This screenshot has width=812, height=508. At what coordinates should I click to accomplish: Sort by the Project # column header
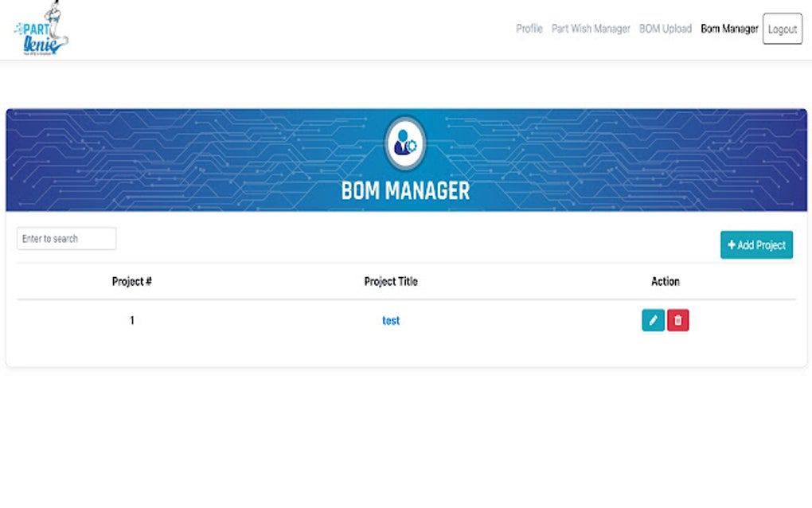tap(132, 281)
